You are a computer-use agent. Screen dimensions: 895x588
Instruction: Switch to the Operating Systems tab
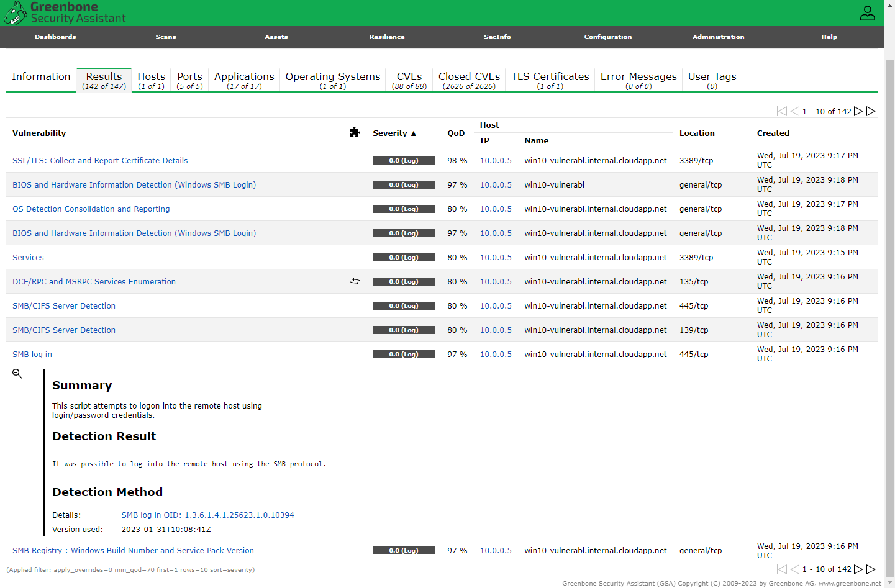tap(333, 80)
